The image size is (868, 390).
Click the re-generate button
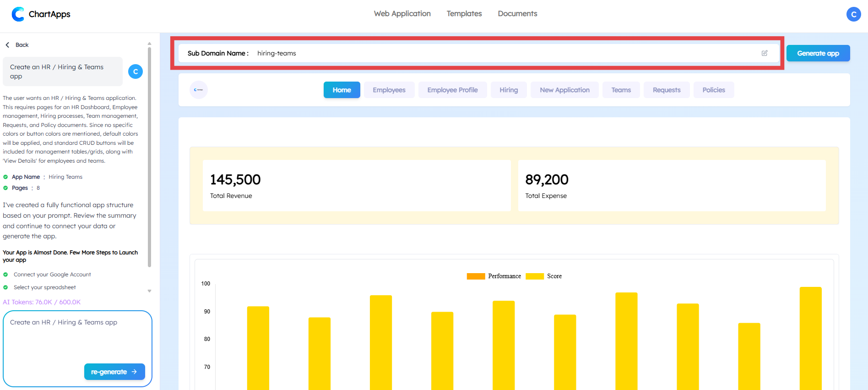click(x=114, y=372)
